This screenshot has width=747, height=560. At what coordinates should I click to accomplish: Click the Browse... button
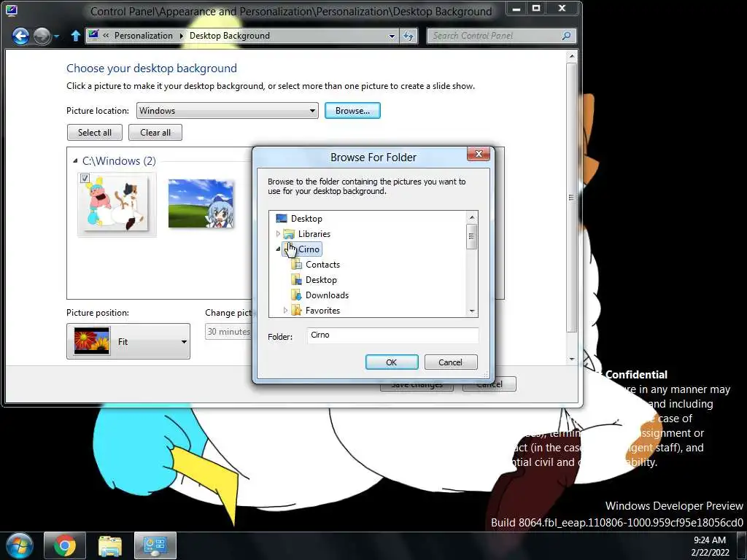[x=352, y=111]
